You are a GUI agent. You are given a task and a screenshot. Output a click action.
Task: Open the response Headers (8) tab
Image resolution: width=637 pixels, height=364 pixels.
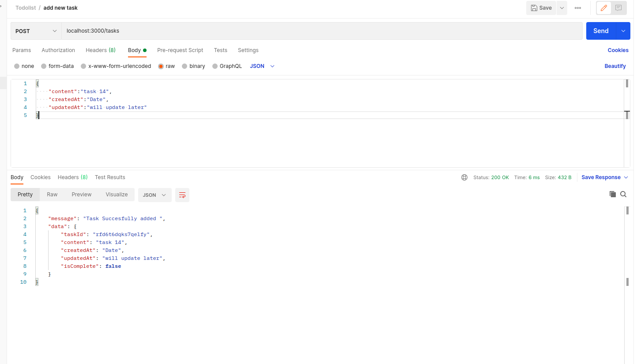coord(73,177)
